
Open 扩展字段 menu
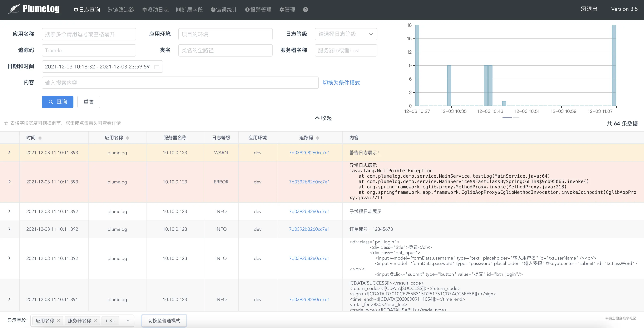[x=190, y=9]
